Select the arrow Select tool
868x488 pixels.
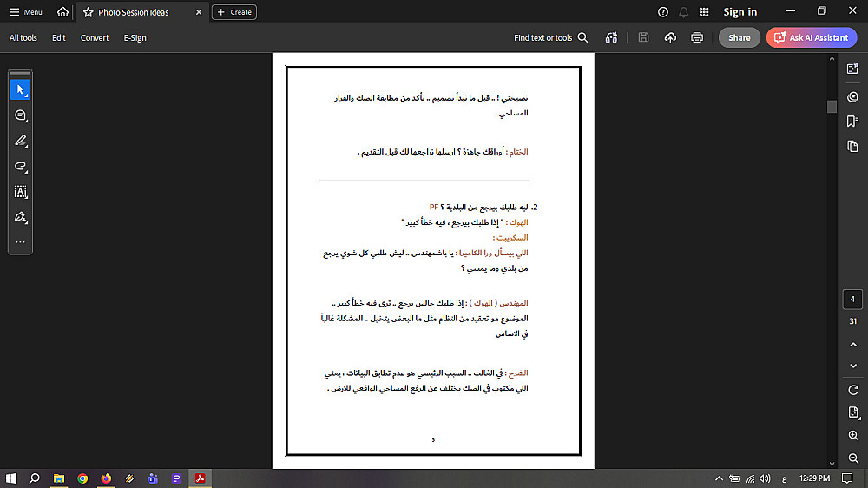(21, 89)
